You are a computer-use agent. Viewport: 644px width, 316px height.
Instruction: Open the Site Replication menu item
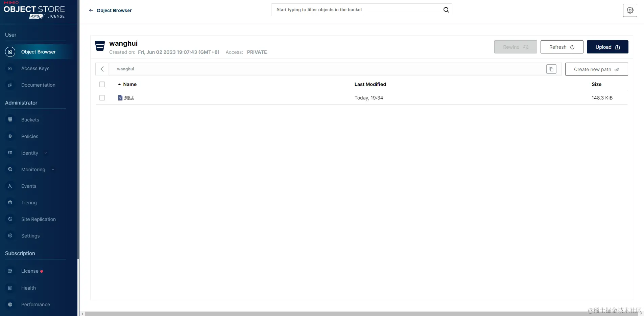39,219
